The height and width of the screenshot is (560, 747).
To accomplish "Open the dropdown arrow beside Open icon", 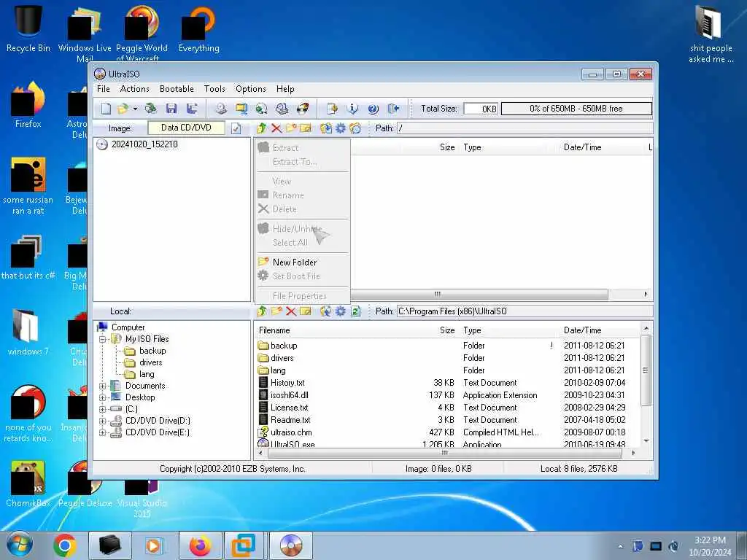I will click(x=135, y=109).
